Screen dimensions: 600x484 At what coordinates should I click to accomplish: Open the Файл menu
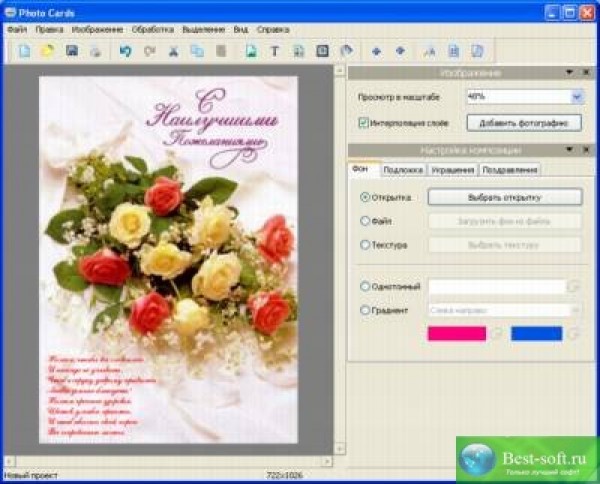coord(17,29)
